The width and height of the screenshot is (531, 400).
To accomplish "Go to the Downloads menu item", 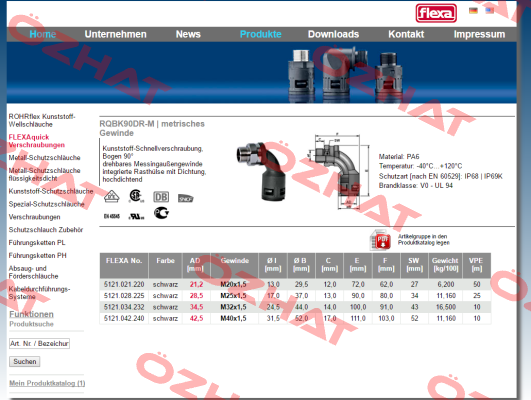I will coord(333,34).
